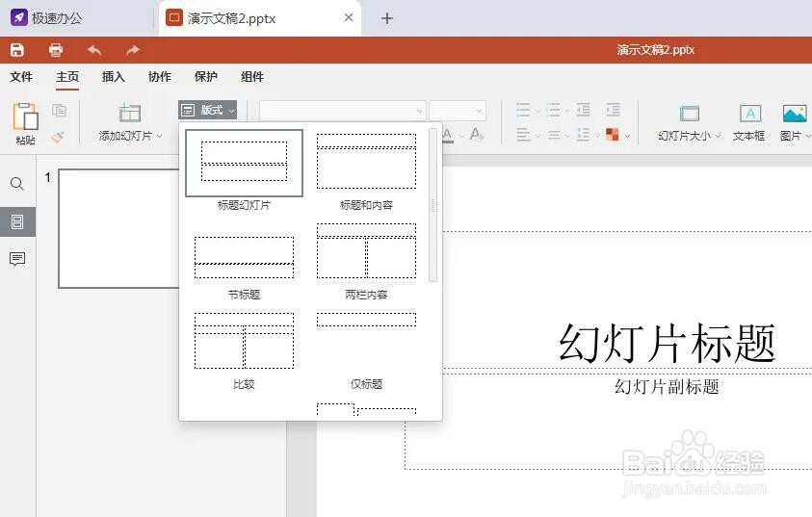Click the 幻灯片副标题 subtitle placeholder
Viewport: 812px width, 517px height.
click(x=667, y=386)
